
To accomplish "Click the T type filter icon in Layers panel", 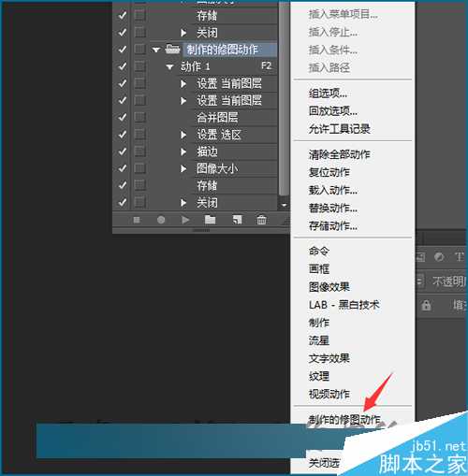I will 460,257.
